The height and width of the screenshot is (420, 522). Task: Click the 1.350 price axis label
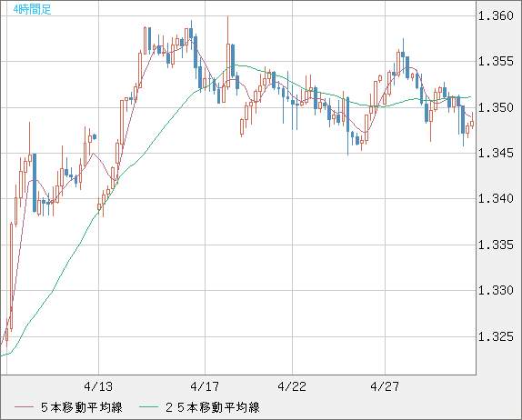click(496, 107)
